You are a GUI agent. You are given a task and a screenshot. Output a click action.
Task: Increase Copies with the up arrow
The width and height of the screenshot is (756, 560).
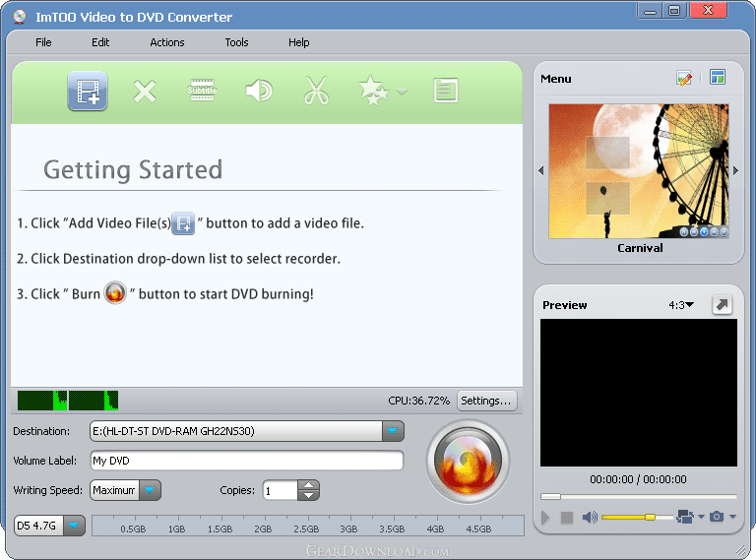308,485
